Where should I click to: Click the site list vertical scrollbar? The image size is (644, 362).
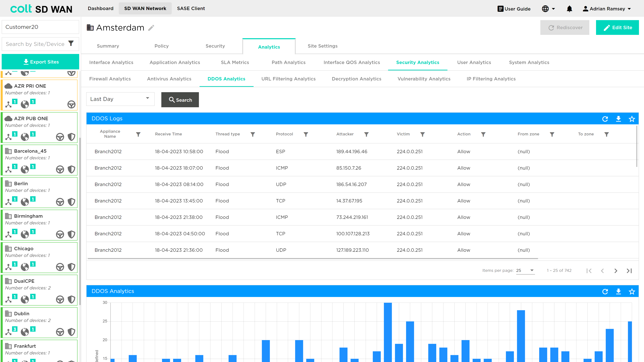(80, 221)
